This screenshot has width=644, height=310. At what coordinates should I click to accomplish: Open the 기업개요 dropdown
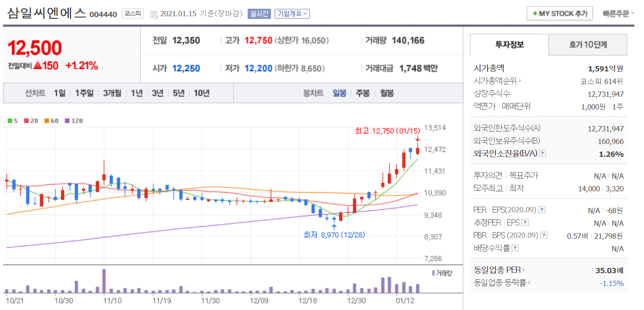click(292, 14)
